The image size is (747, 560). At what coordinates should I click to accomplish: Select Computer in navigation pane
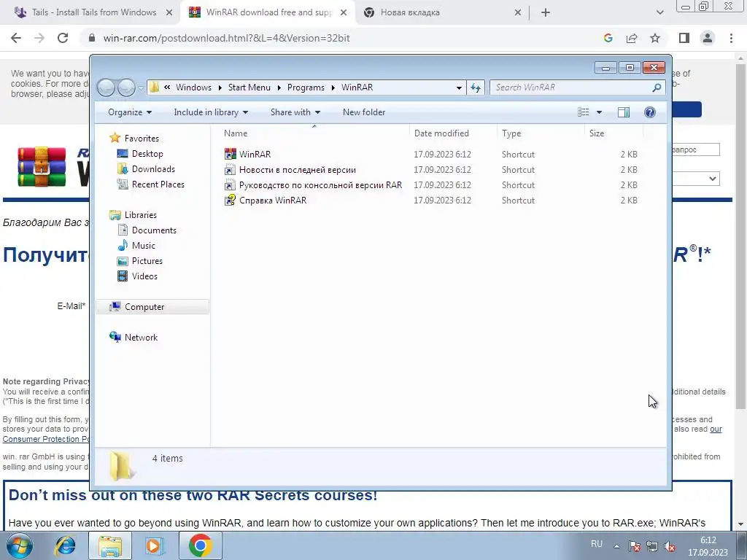coord(152,307)
